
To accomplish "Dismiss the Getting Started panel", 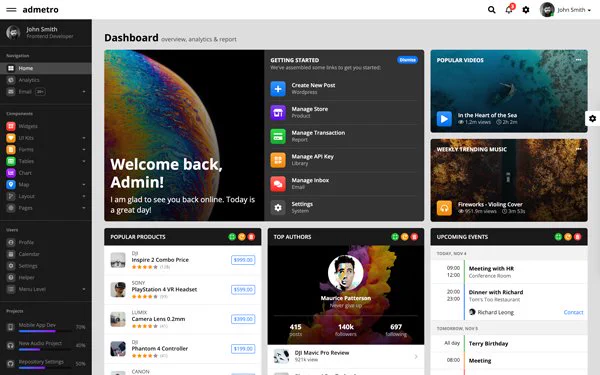I will 408,60.
